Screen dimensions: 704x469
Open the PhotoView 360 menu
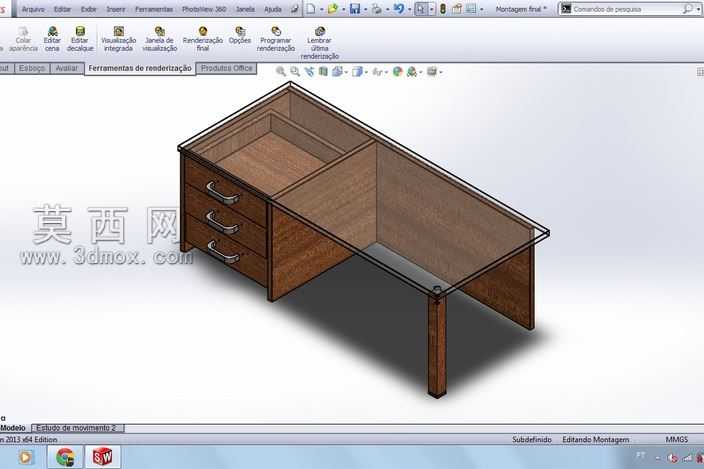pyautogui.click(x=204, y=9)
